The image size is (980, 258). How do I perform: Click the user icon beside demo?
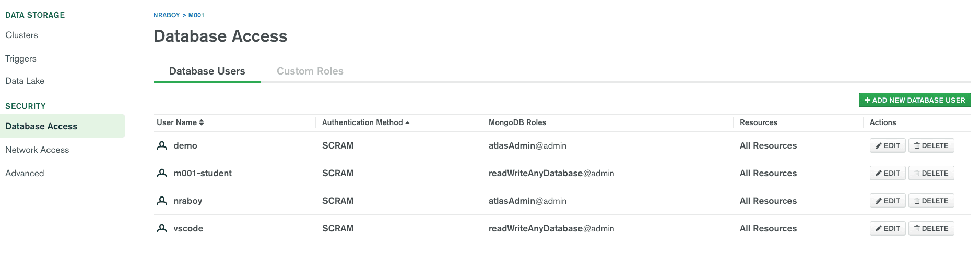tap(162, 145)
